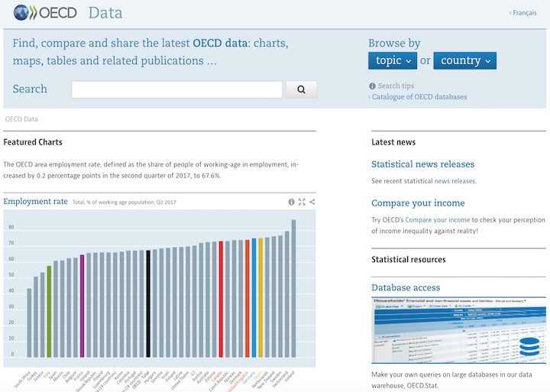Click the blue database stack icon
Screen dimensions: 550x392
coord(529,345)
